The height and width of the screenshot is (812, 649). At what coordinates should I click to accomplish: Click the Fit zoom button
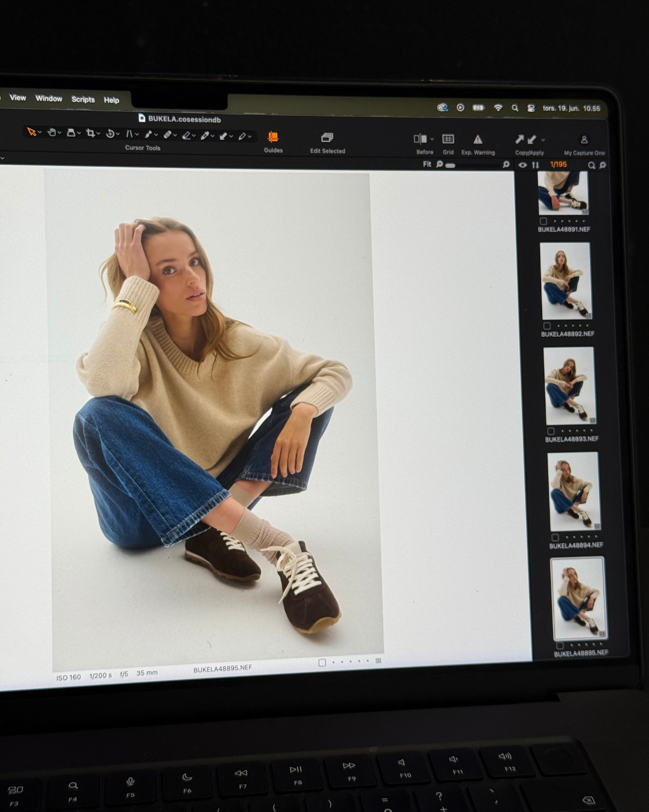tap(427, 164)
